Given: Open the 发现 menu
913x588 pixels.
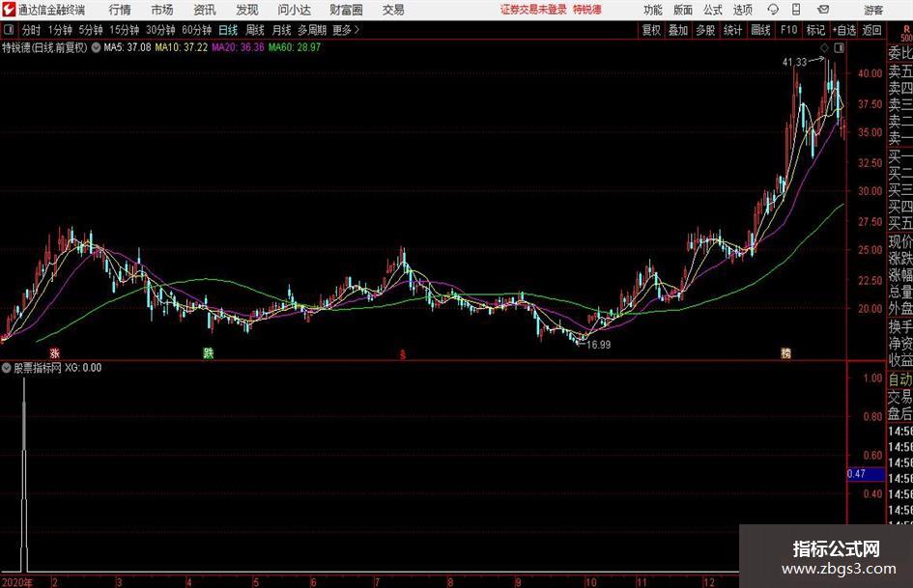Looking at the screenshot, I should (247, 10).
